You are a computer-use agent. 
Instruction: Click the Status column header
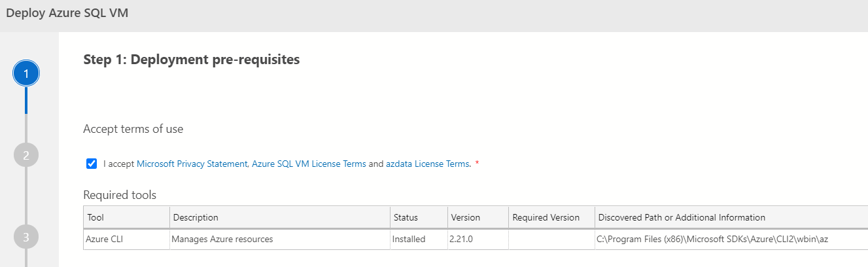pyautogui.click(x=405, y=217)
